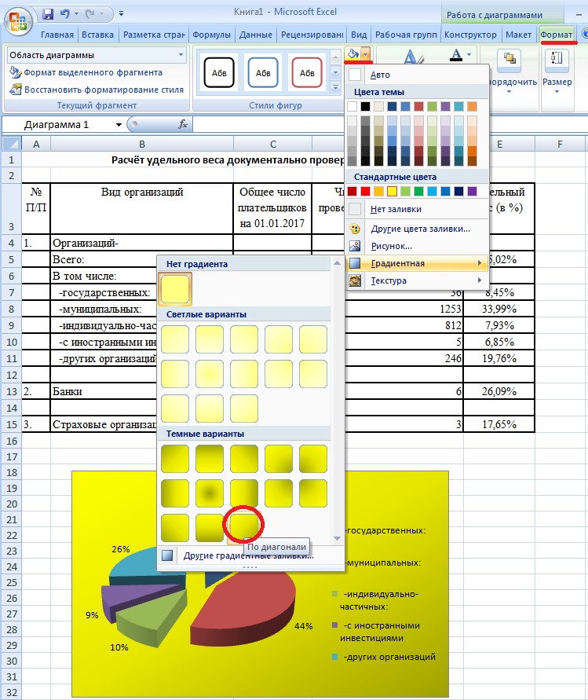Click the Банки cell

click(104, 391)
